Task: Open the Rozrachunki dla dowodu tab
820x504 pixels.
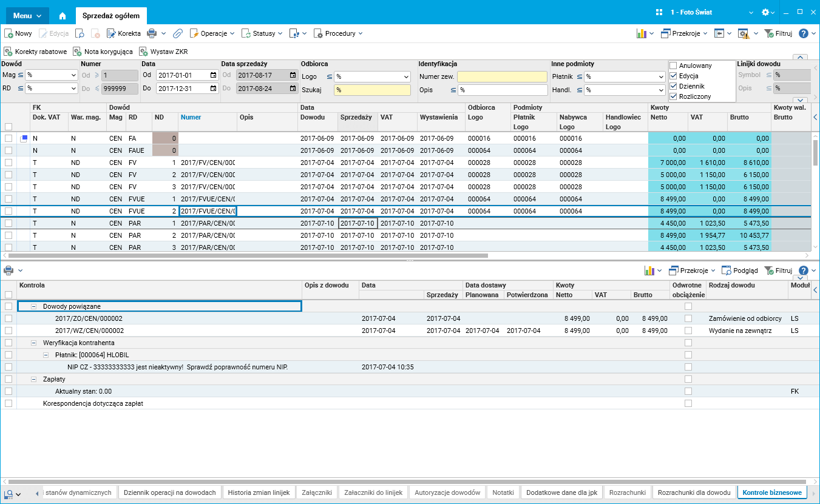Action: pos(694,492)
